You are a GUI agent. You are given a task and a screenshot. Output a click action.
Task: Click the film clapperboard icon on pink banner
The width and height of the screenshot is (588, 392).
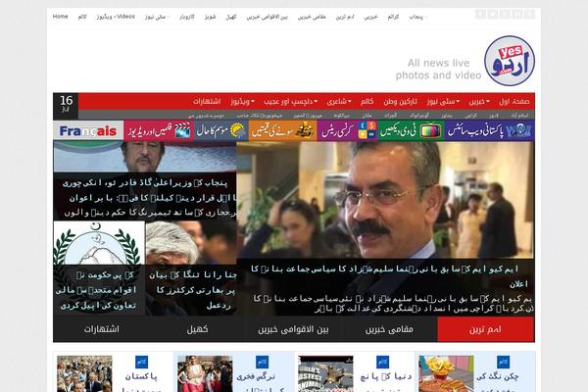coord(182,131)
